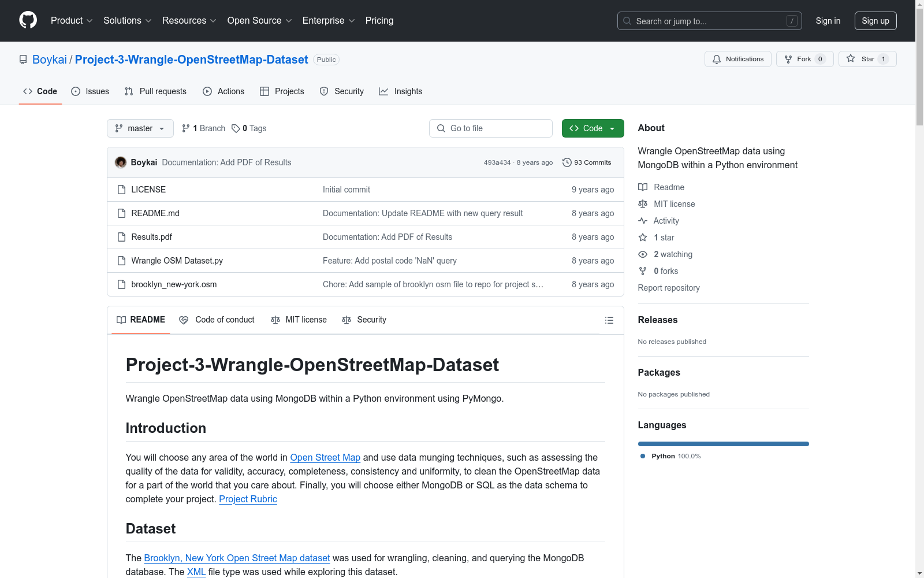Click file icon beside README.md
Viewport: 924px width, 578px height.
pos(121,213)
